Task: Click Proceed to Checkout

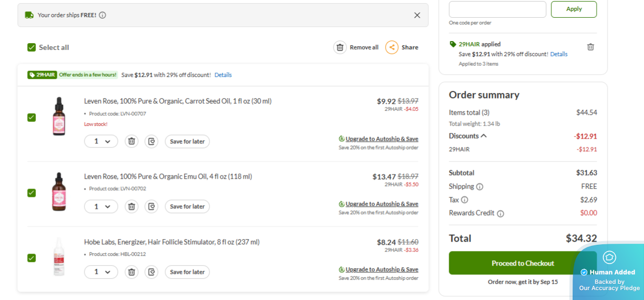Action: (523, 263)
